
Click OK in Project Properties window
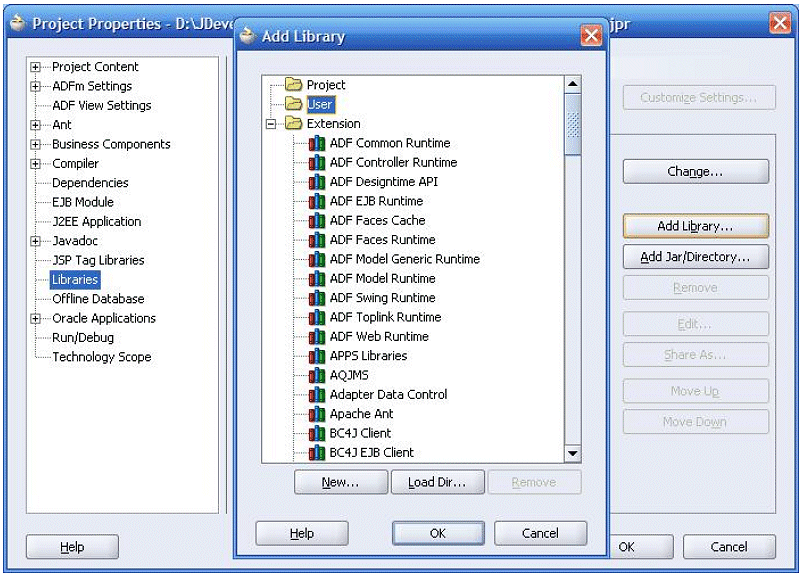click(641, 547)
